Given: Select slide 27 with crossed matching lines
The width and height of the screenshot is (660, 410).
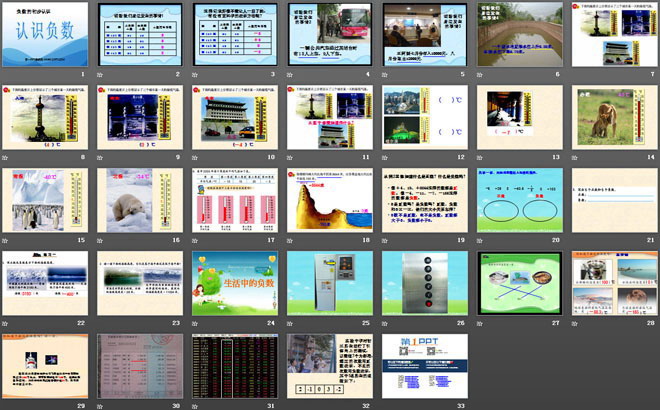Looking at the screenshot, I should (515, 283).
